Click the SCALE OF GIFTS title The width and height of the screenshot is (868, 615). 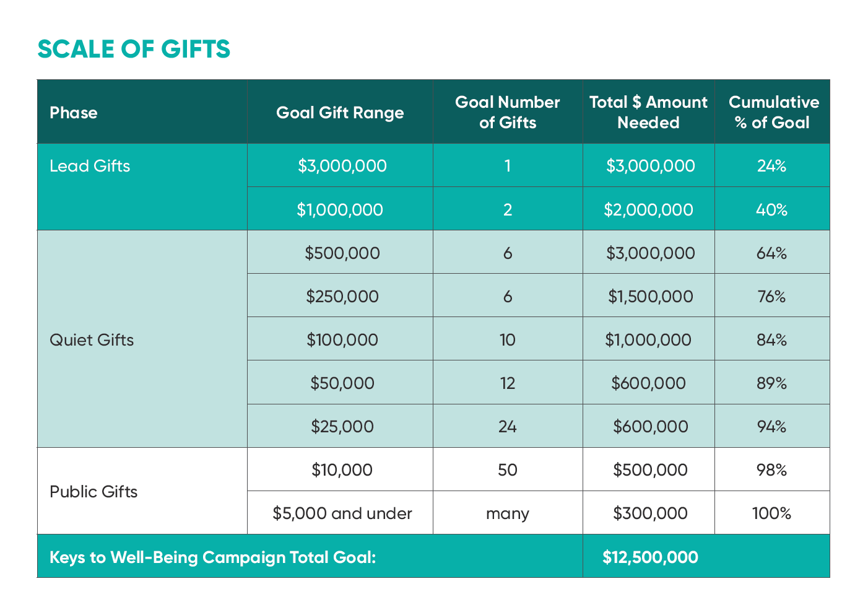coord(134,49)
